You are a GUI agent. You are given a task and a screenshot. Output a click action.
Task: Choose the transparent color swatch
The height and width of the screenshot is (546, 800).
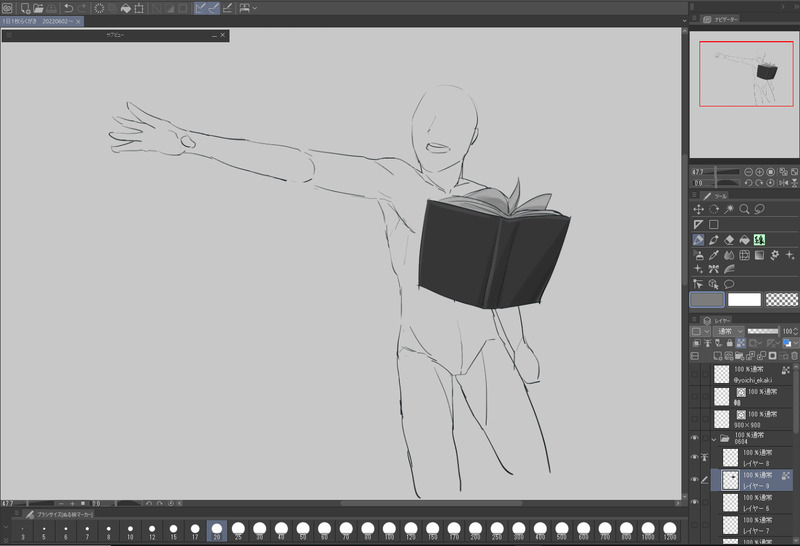(782, 300)
